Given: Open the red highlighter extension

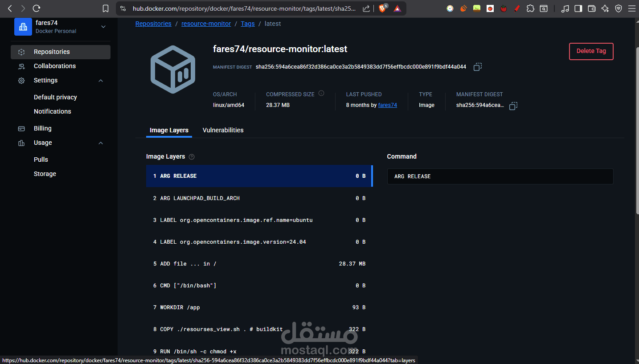Looking at the screenshot, I should coord(517,8).
